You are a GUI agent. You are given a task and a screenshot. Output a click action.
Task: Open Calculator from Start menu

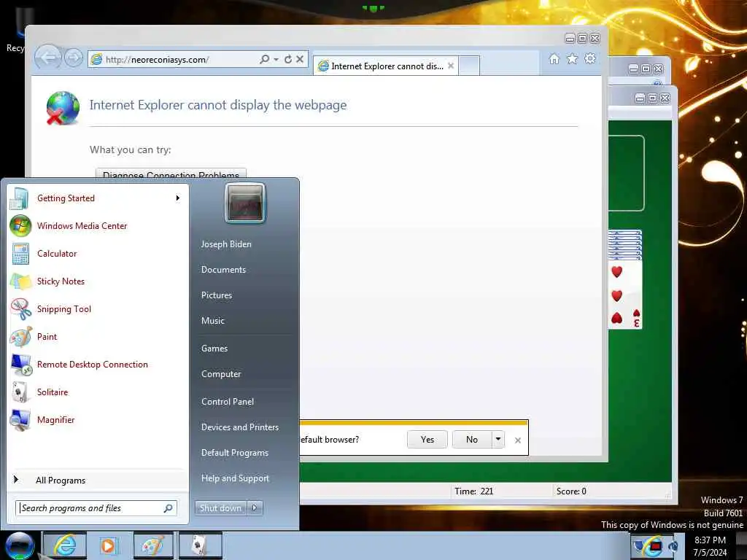(x=96, y=253)
